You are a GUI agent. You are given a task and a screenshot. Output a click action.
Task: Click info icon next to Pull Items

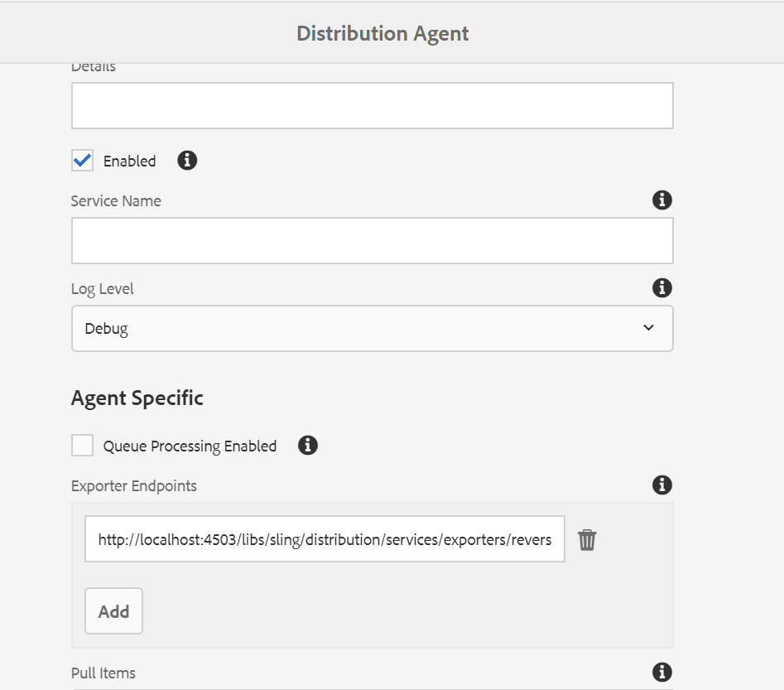pos(661,673)
